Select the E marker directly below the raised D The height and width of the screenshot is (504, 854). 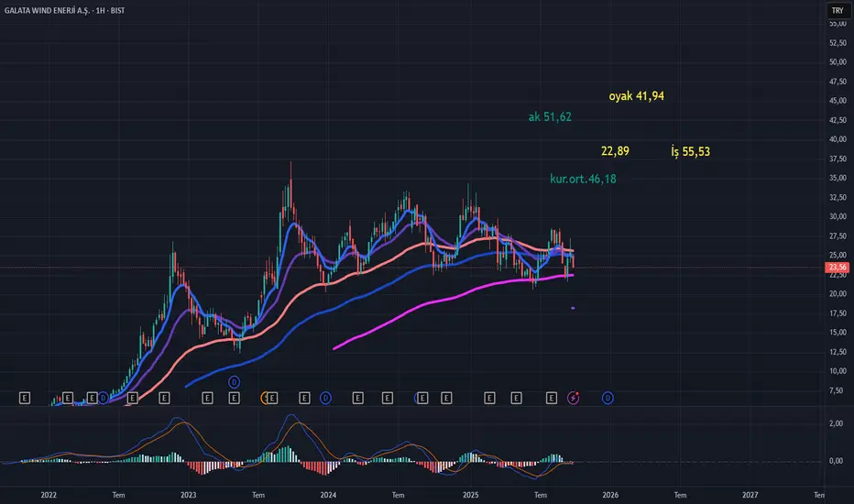(x=234, y=399)
